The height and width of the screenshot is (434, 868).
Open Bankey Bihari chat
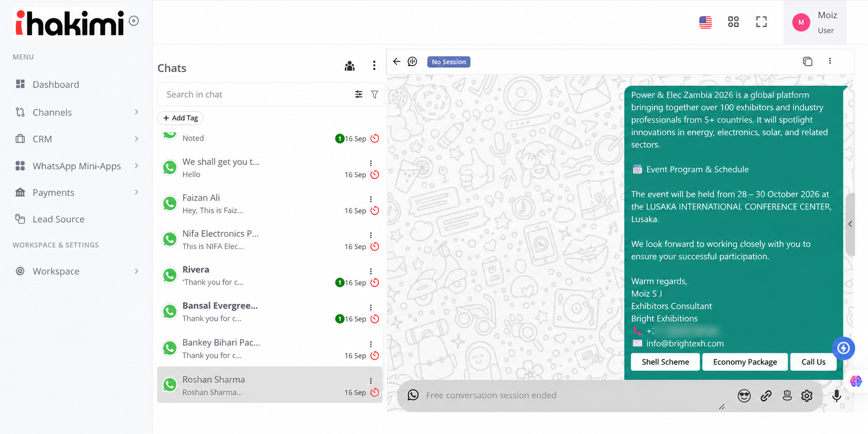[270, 348]
